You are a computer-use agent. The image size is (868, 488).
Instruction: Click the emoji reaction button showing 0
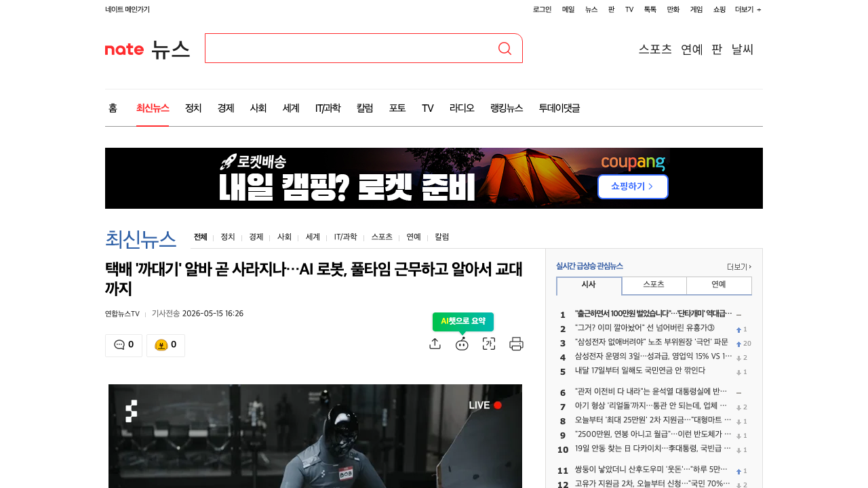pyautogui.click(x=165, y=345)
